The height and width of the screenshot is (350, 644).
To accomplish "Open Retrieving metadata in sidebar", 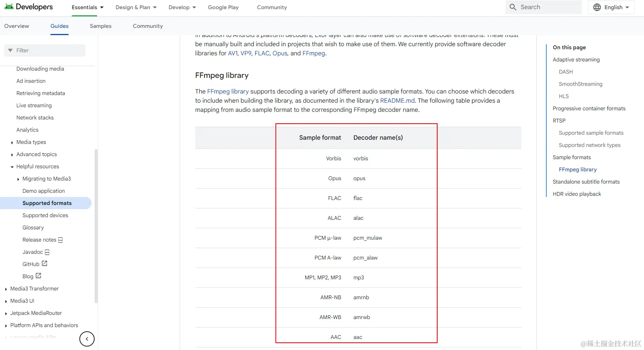I will [41, 93].
